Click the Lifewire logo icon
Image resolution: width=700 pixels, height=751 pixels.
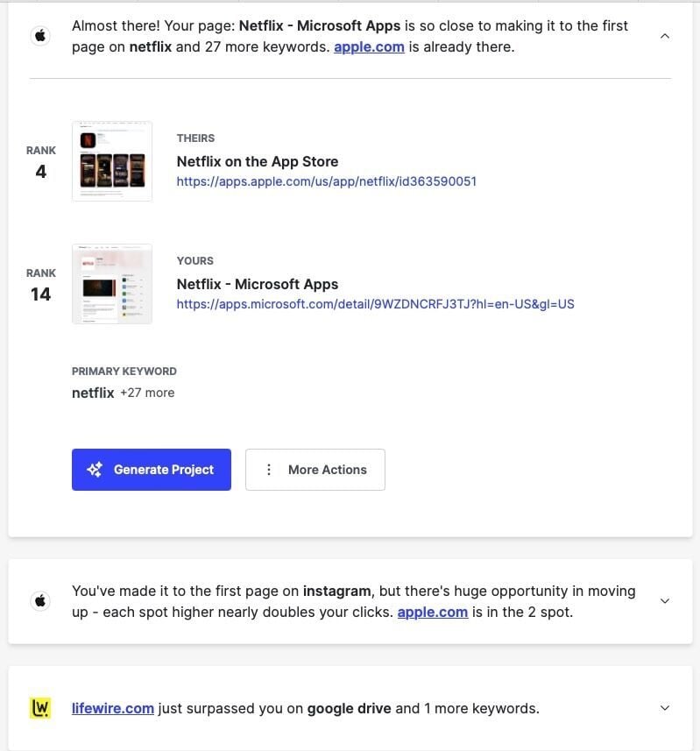[40, 708]
